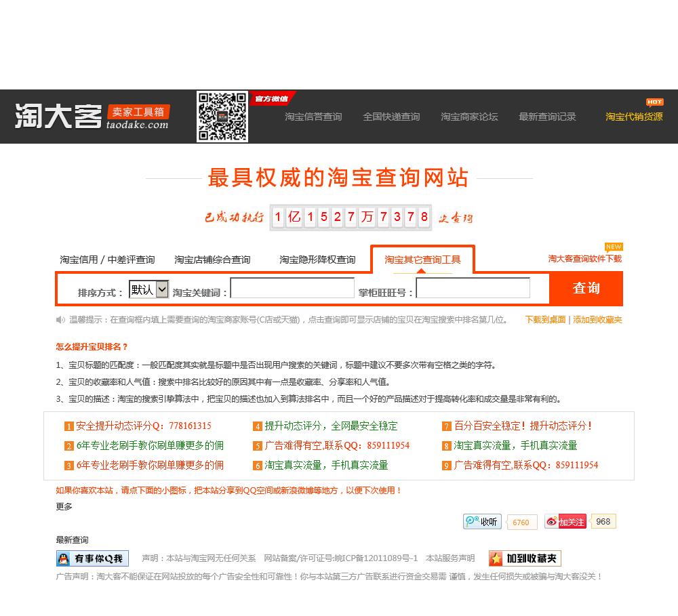Go to 淘宝商家论坛 navigation item
Viewport: 678px width, 616px height.
(x=469, y=117)
